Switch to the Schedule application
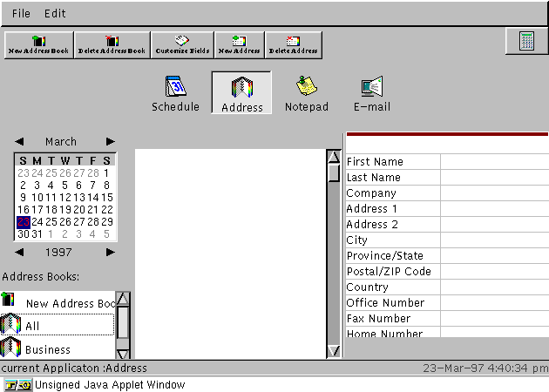The height and width of the screenshot is (392, 549). pyautogui.click(x=176, y=93)
